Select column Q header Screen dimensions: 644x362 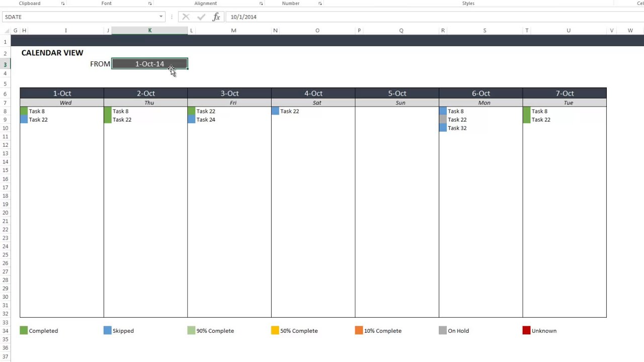tap(401, 31)
